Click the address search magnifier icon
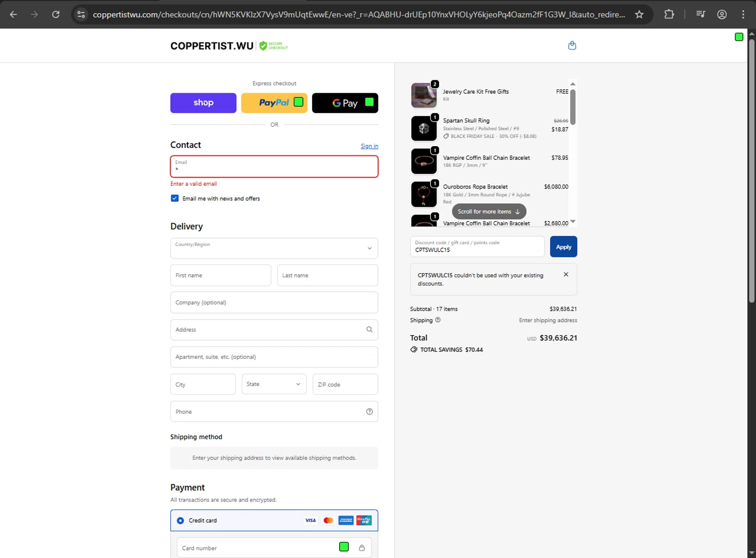756x558 pixels. (369, 330)
